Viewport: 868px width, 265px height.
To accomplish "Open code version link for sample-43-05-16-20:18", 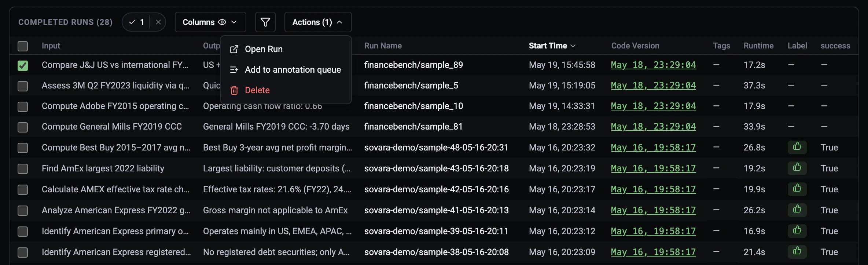I will point(653,168).
